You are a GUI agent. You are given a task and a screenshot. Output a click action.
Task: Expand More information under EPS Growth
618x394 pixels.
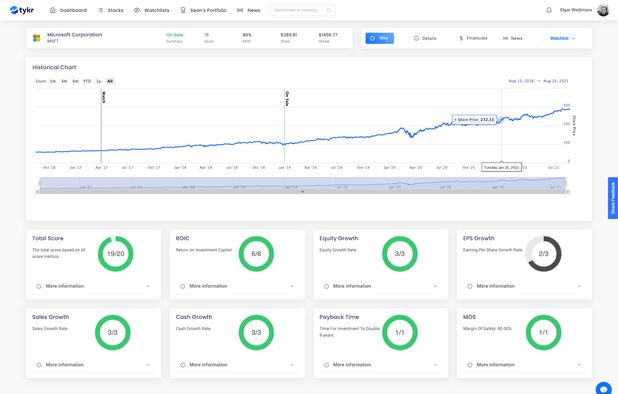[524, 286]
